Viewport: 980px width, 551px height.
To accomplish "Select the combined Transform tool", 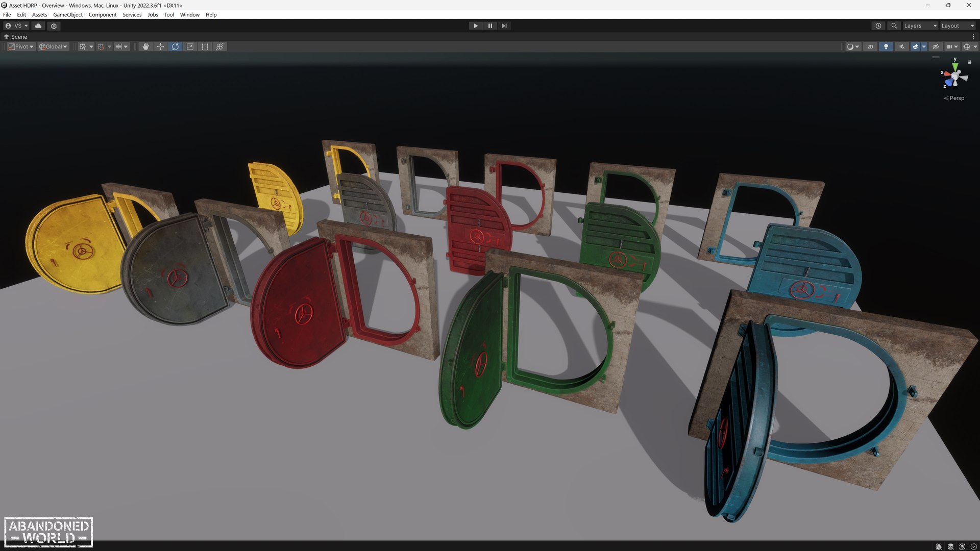I will [x=220, y=46].
